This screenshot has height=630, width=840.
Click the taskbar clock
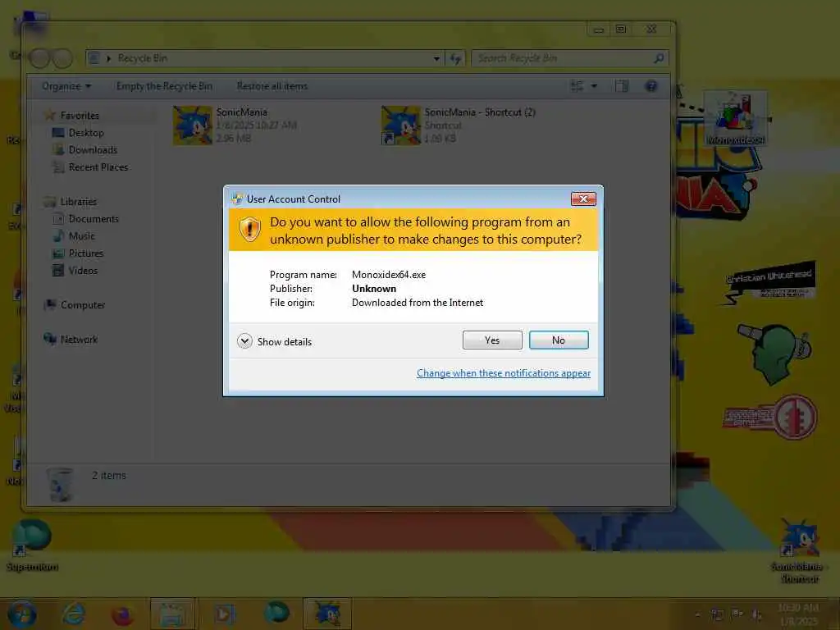click(798, 614)
